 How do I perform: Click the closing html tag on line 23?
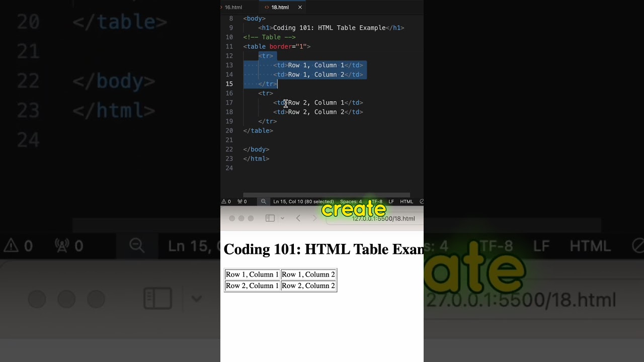point(256,158)
